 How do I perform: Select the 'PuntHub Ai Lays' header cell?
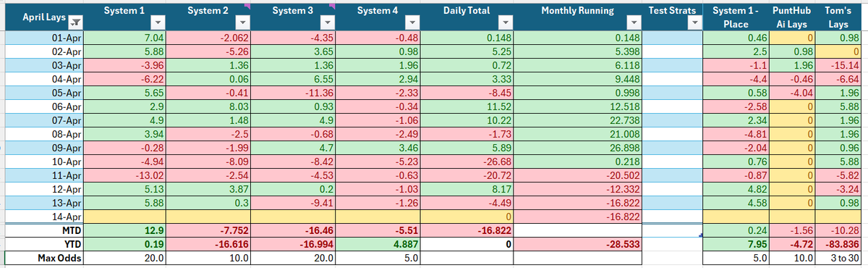pyautogui.click(x=791, y=17)
